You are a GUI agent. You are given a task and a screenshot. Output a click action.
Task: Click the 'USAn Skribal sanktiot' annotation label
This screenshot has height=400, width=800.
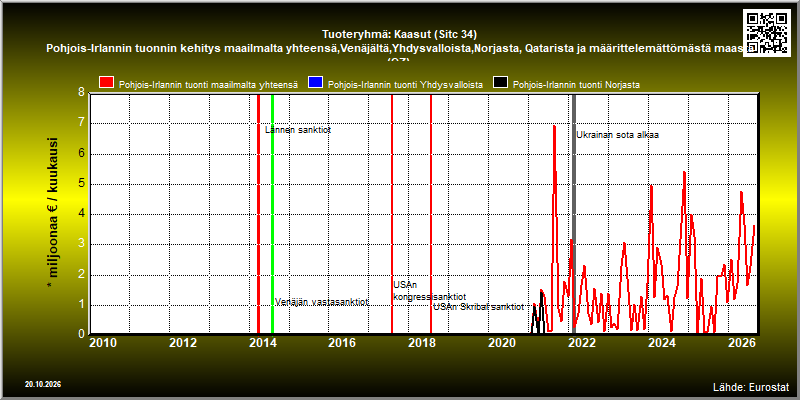click(478, 307)
